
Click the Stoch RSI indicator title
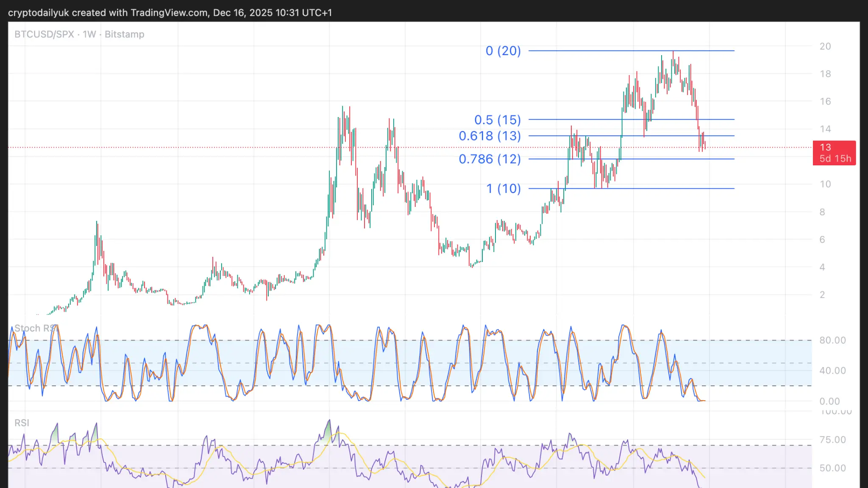click(x=36, y=328)
